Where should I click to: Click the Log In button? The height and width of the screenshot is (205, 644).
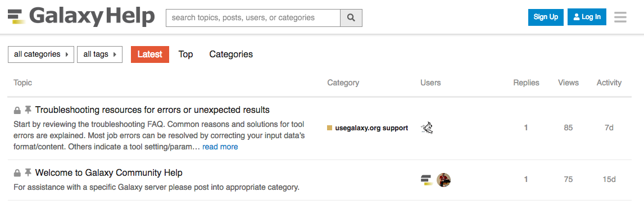tap(587, 17)
